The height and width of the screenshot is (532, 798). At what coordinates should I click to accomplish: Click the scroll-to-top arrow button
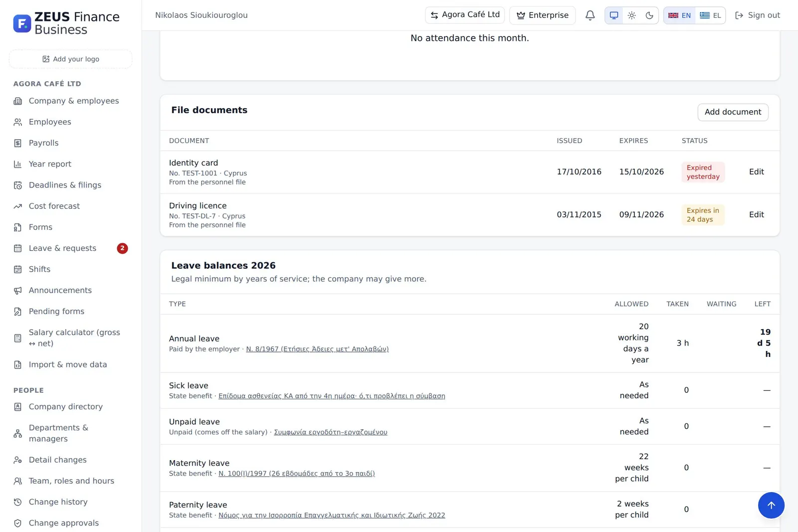coord(771,505)
